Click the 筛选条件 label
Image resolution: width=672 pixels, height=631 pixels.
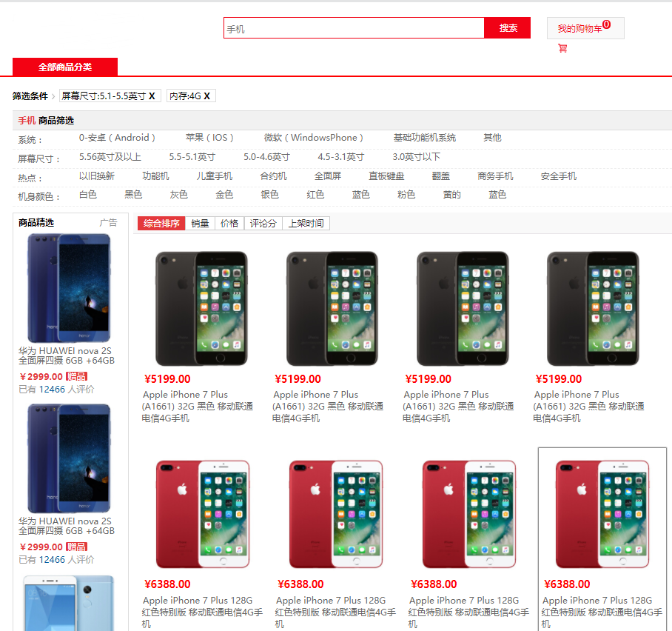[30, 96]
